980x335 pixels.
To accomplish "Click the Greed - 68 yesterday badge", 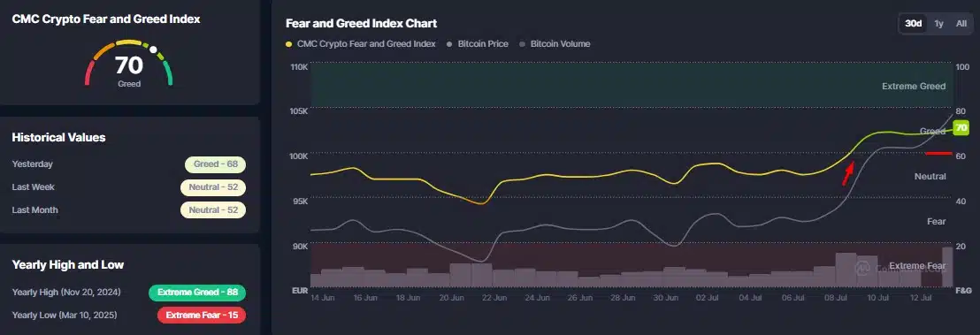I will [215, 164].
